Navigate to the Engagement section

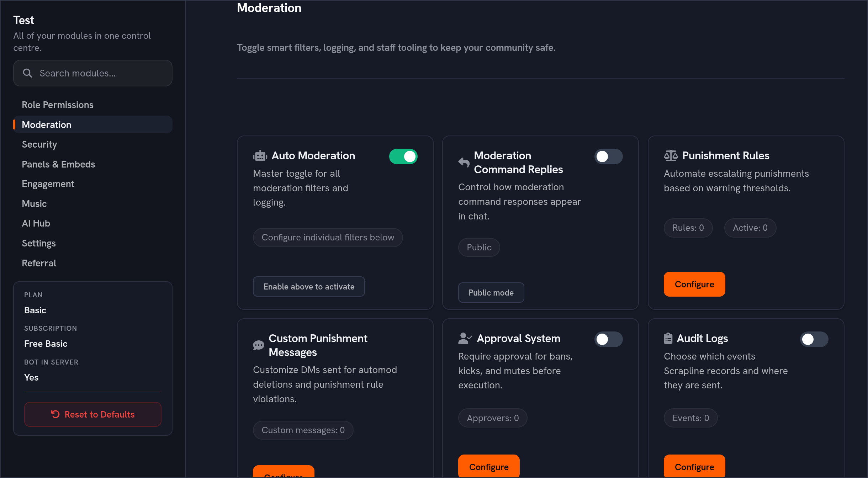[x=93, y=184]
